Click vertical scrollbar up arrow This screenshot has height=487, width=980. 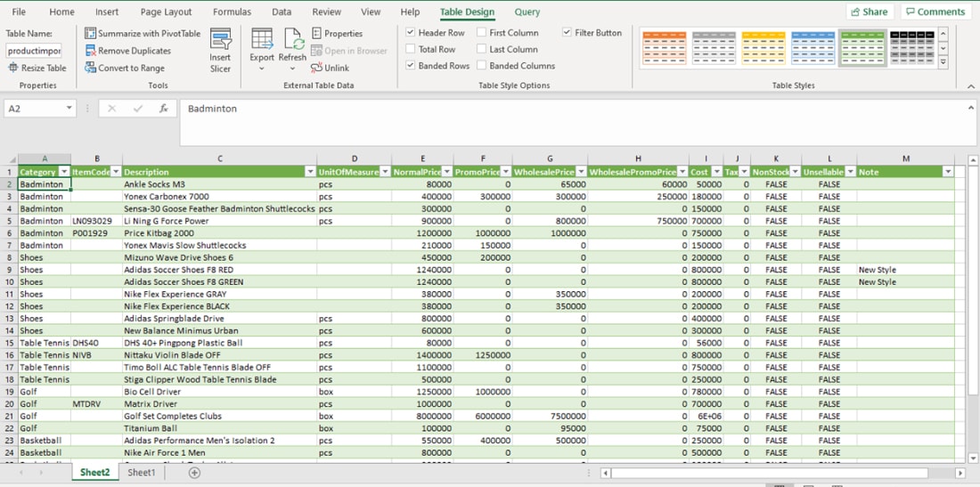973,160
